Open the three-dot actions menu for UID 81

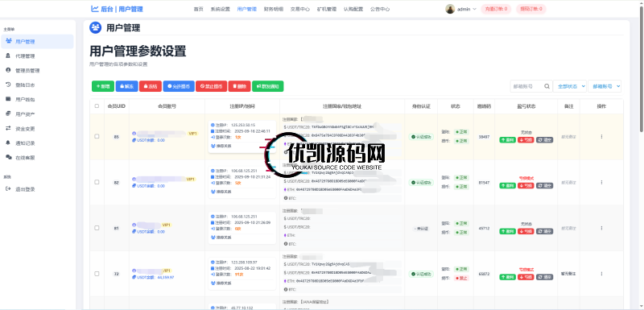(x=601, y=228)
